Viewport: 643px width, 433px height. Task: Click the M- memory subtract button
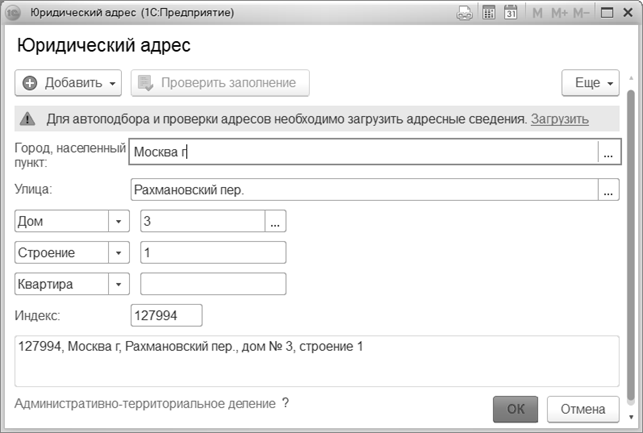pos(581,14)
